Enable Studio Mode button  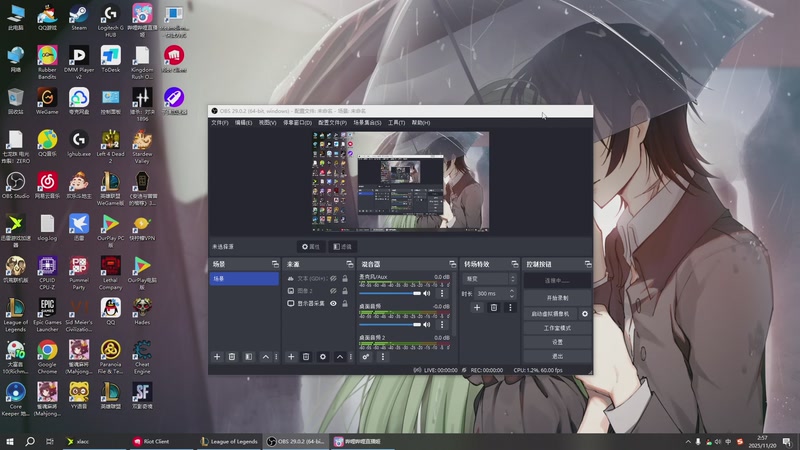point(557,328)
